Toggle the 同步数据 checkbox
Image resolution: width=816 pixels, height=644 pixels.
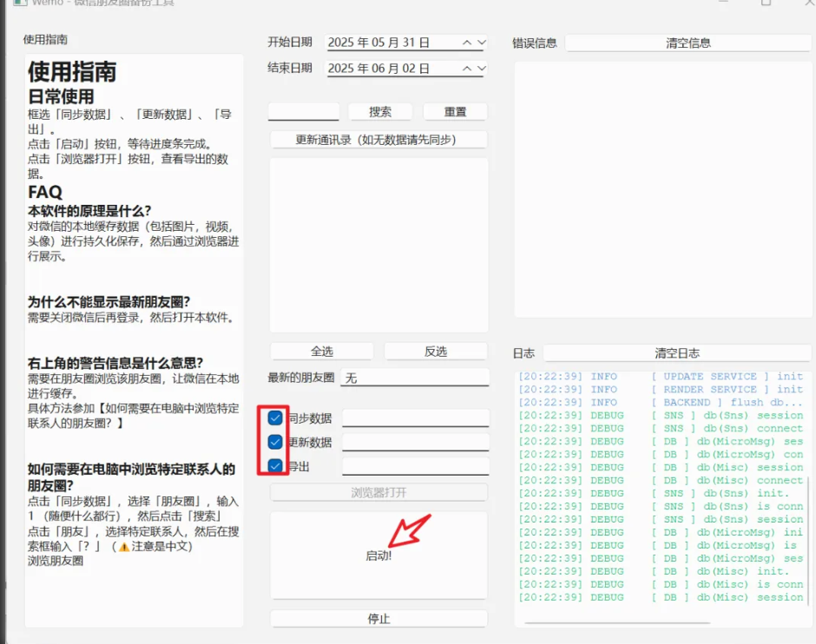pos(275,417)
